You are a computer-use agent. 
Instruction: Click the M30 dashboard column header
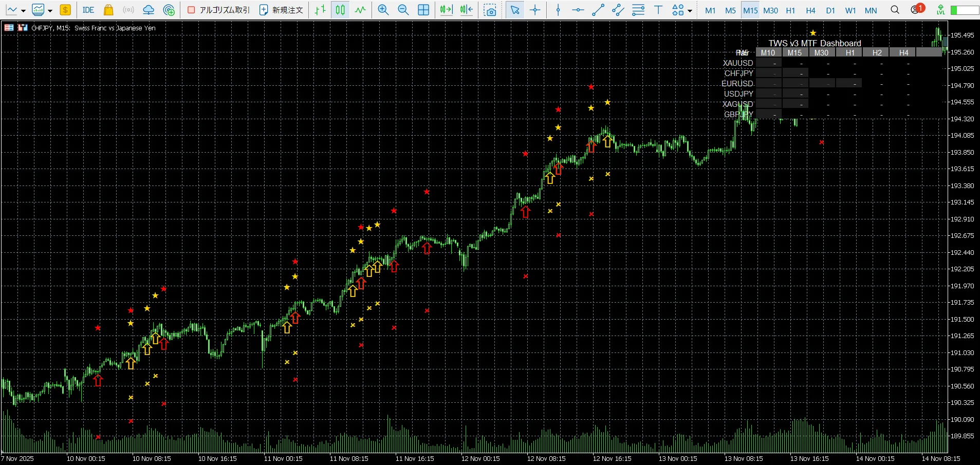[x=821, y=52]
